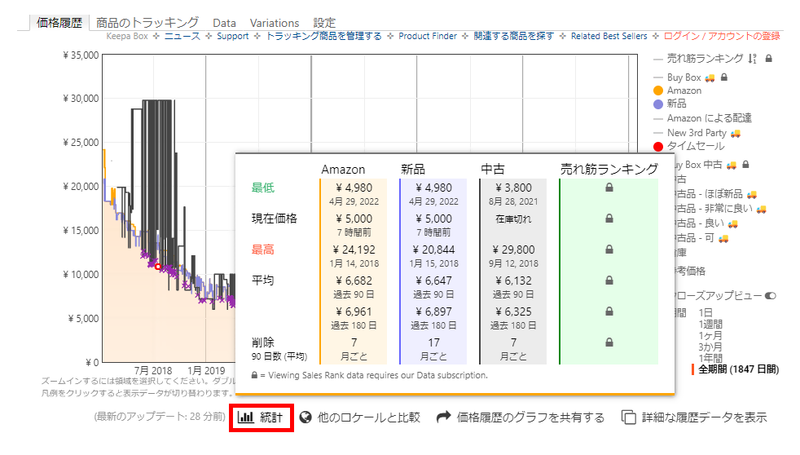Image resolution: width=800 pixels, height=455 pixels.
Task: Open Related Best Sellers link
Action: (609, 36)
